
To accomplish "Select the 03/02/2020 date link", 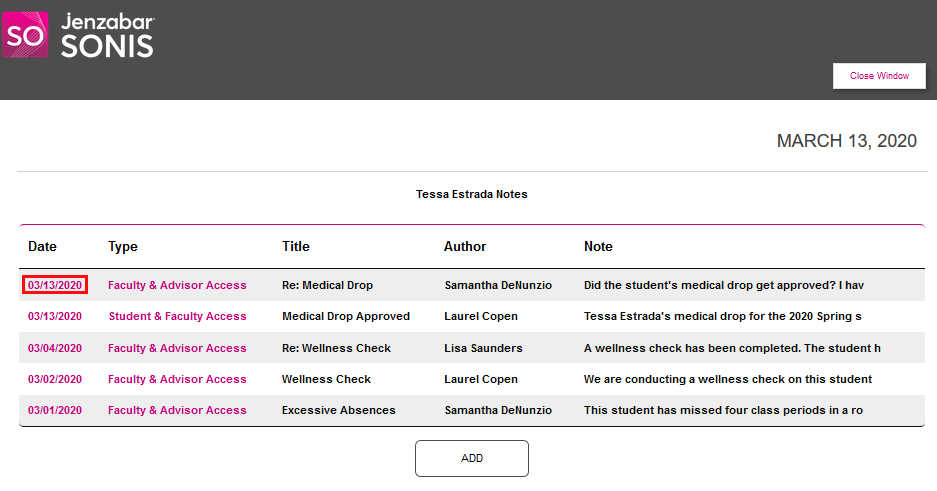I will 55,379.
